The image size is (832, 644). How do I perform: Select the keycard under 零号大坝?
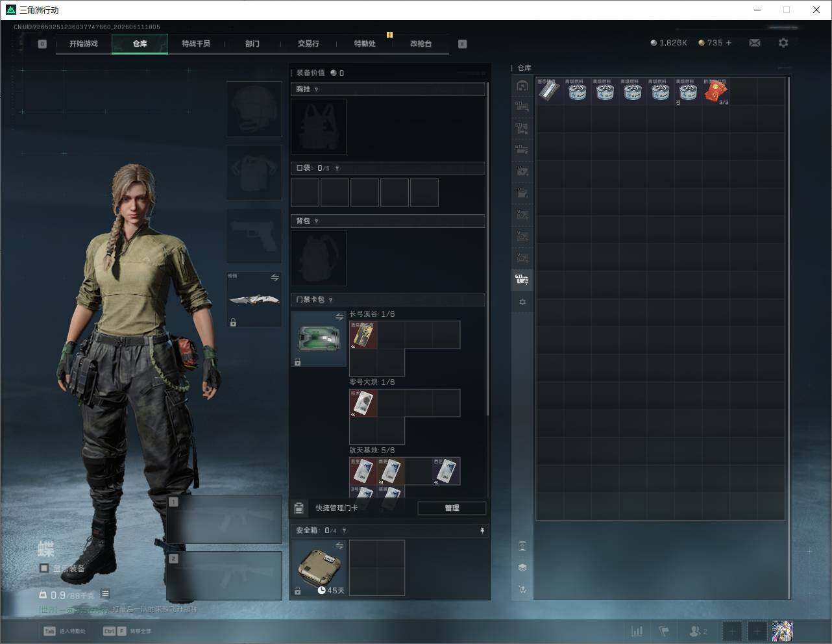[363, 403]
